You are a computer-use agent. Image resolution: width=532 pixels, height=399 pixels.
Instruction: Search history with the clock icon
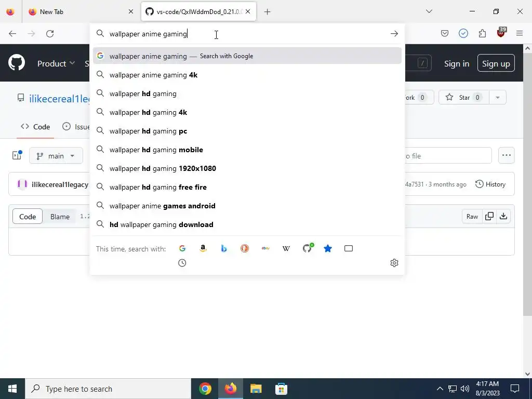[x=182, y=263]
